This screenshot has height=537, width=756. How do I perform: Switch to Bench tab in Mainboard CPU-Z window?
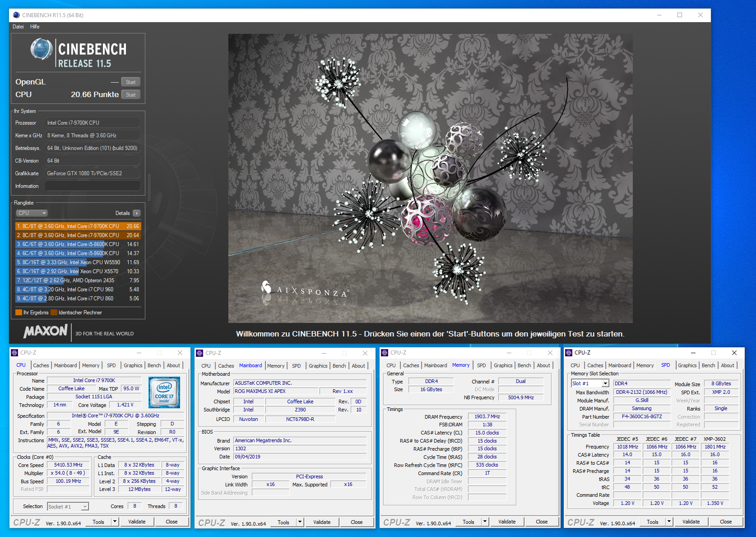[x=339, y=366]
